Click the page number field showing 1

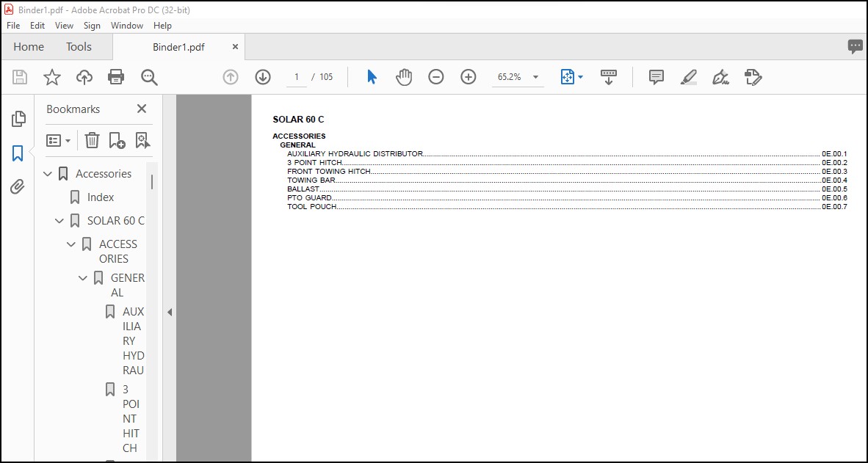tap(297, 77)
